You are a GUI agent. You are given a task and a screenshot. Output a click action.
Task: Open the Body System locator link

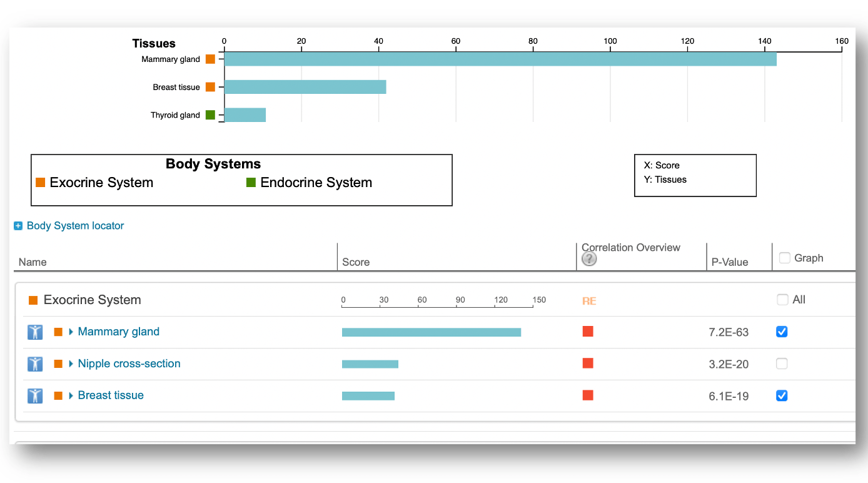coord(75,226)
